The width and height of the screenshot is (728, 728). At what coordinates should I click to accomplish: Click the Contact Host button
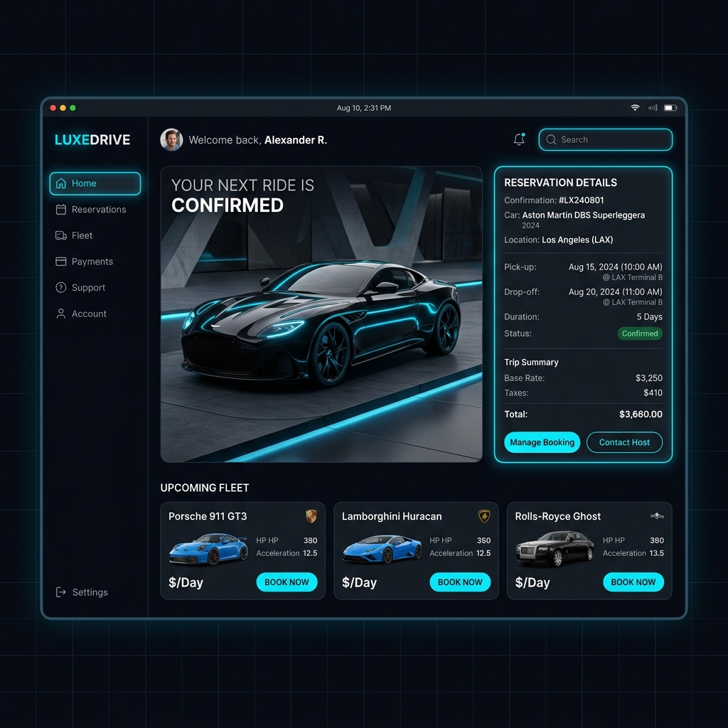[x=624, y=442]
